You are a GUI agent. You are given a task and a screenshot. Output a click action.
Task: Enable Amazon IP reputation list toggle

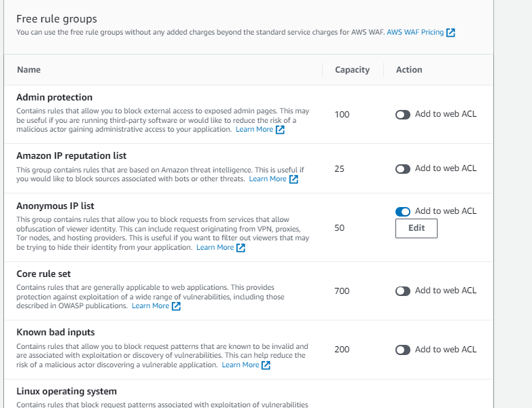click(x=403, y=169)
